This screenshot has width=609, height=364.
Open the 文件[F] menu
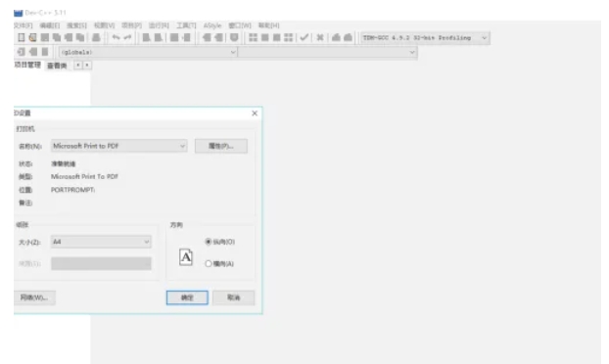tap(23, 25)
